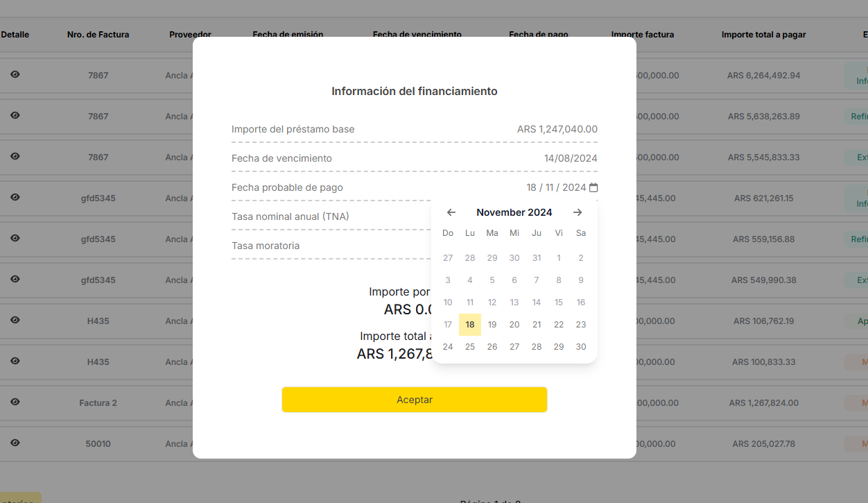The height and width of the screenshot is (503, 868).
Task: View details for invoice 50010
Action: 15,443
